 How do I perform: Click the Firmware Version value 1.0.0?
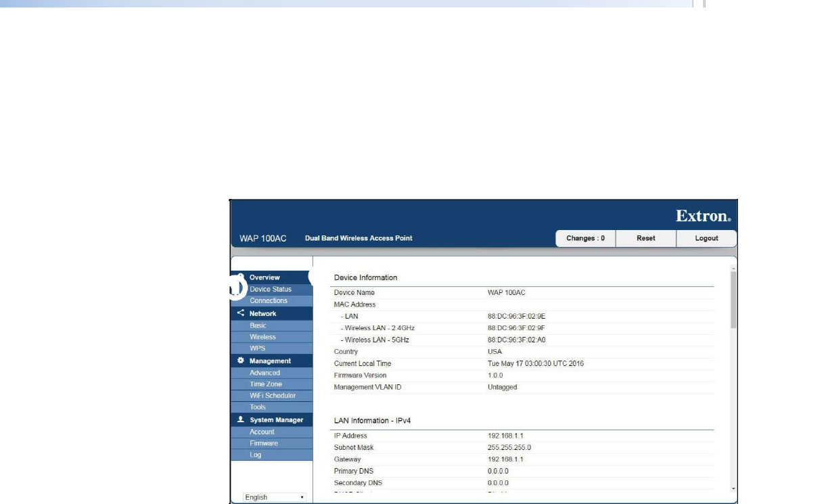(495, 375)
